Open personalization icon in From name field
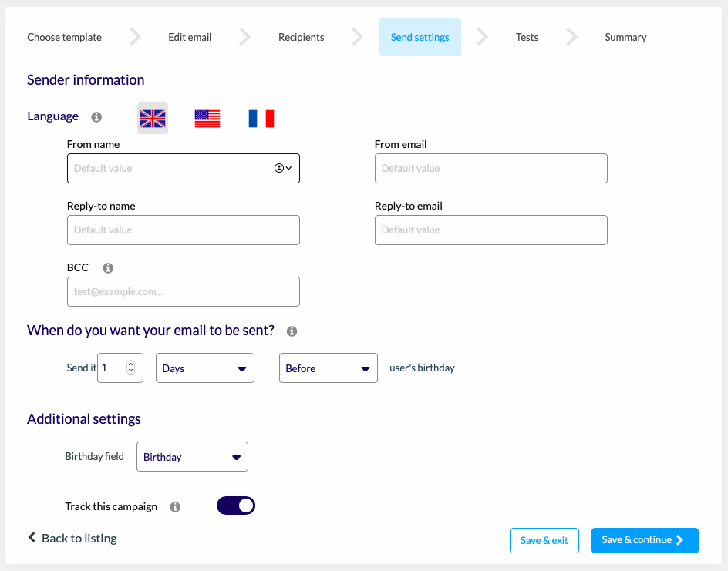 [283, 168]
